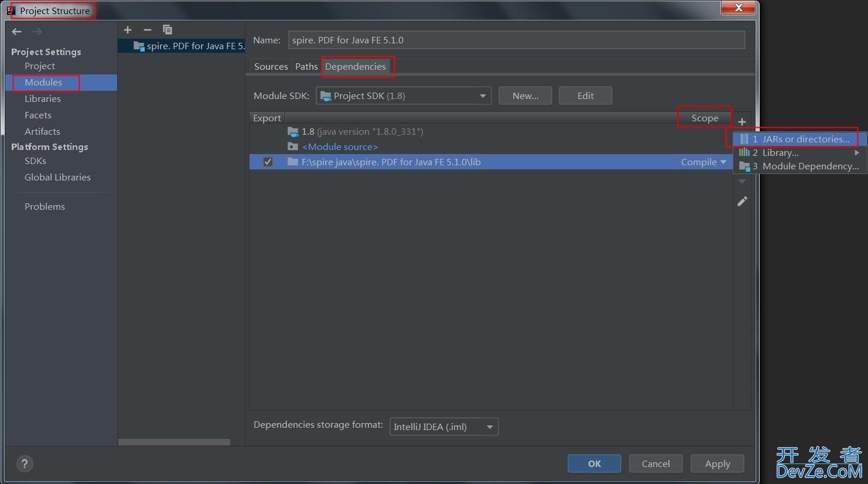Click the 1.8 SDK folder icon
Image resolution: width=868 pixels, height=484 pixels.
click(x=293, y=132)
